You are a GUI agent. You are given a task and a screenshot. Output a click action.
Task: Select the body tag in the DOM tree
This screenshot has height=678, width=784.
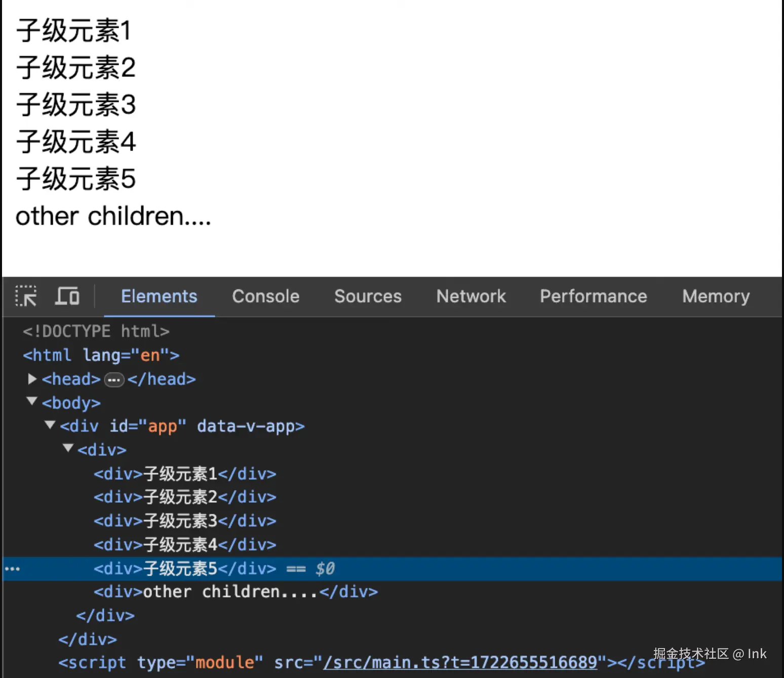point(71,403)
